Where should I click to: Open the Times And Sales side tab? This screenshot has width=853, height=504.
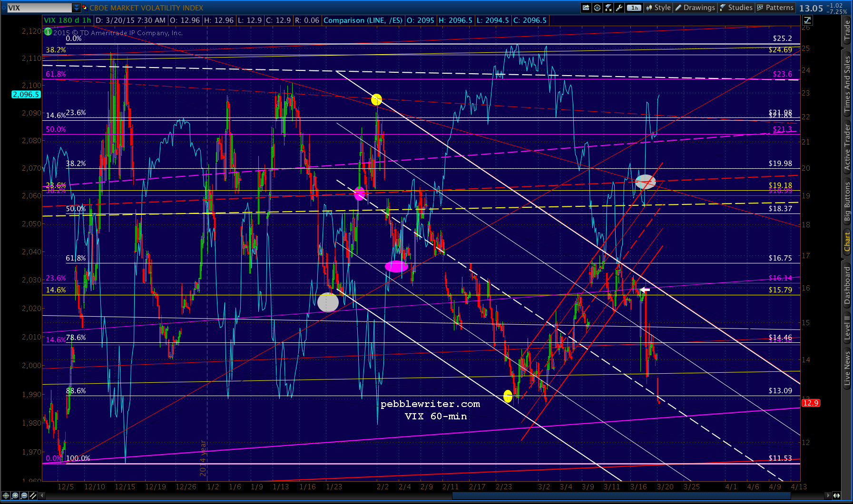847,84
